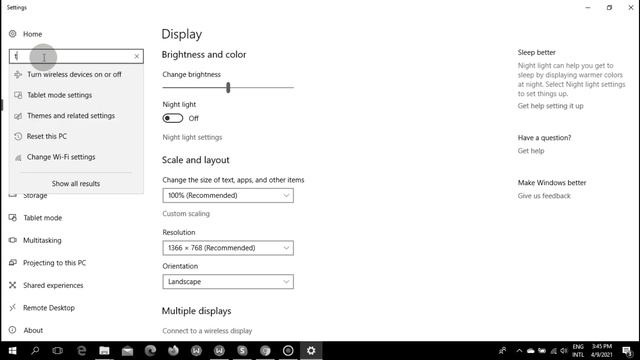
Task: Open Custom scaling link
Action: point(186,213)
